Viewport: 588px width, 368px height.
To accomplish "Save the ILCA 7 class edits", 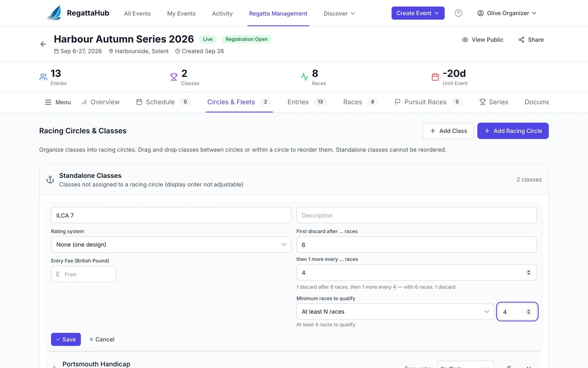I will [x=66, y=339].
